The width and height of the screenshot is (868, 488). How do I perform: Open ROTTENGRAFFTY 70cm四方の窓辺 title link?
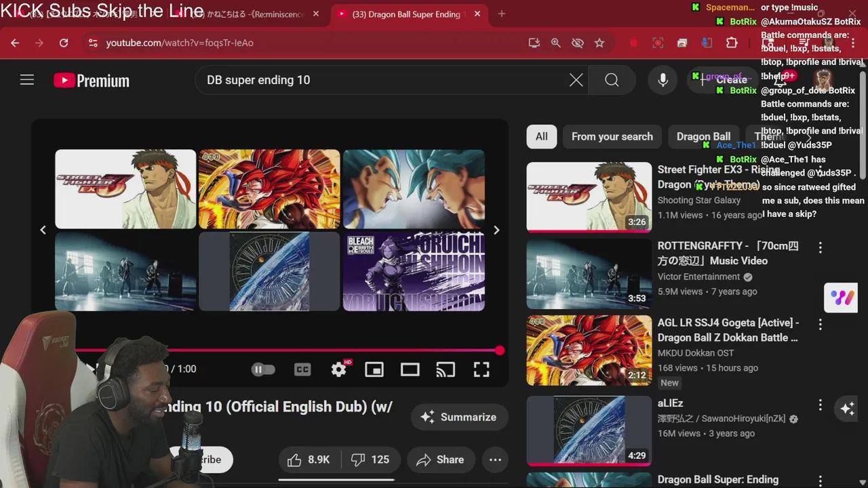coord(728,253)
